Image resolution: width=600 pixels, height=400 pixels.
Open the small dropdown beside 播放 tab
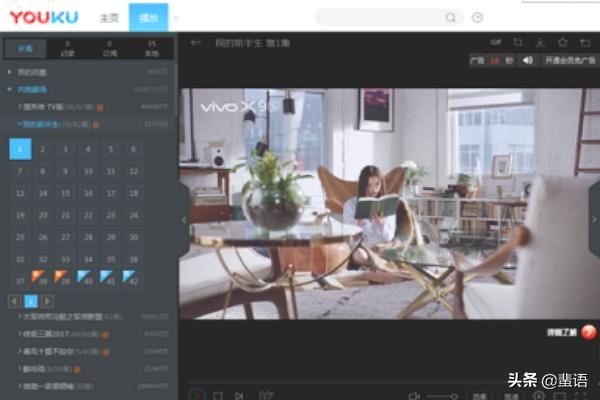(x=176, y=18)
